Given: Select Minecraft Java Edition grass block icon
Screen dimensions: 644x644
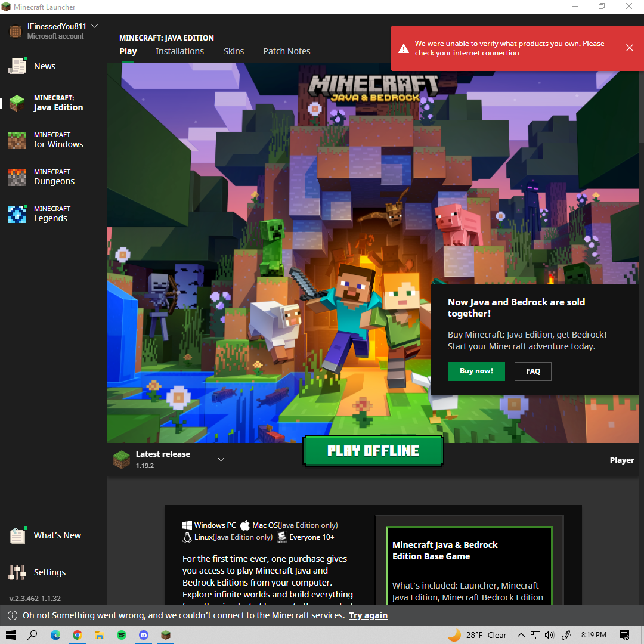Looking at the screenshot, I should coord(17,103).
